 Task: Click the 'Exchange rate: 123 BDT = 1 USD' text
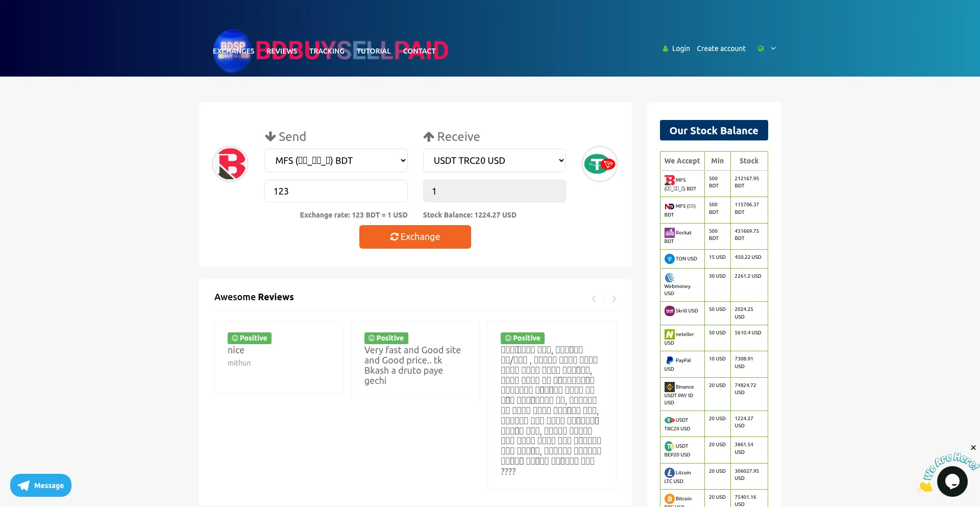click(x=354, y=215)
